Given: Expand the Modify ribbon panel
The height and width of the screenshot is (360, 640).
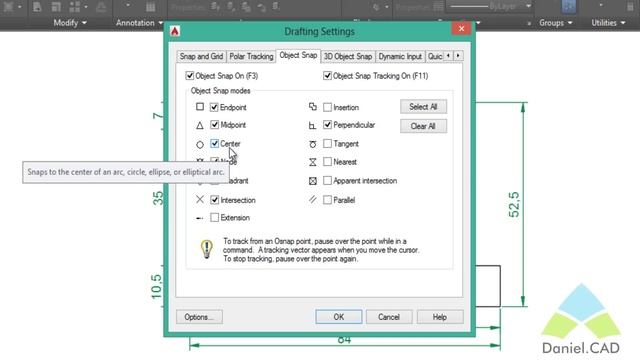Looking at the screenshot, I should tap(70, 23).
